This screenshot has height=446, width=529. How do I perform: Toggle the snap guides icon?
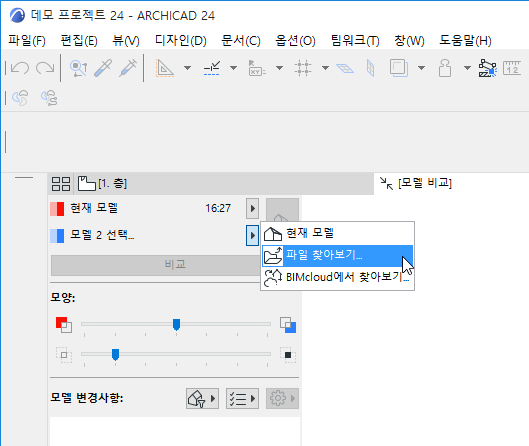pos(212,68)
